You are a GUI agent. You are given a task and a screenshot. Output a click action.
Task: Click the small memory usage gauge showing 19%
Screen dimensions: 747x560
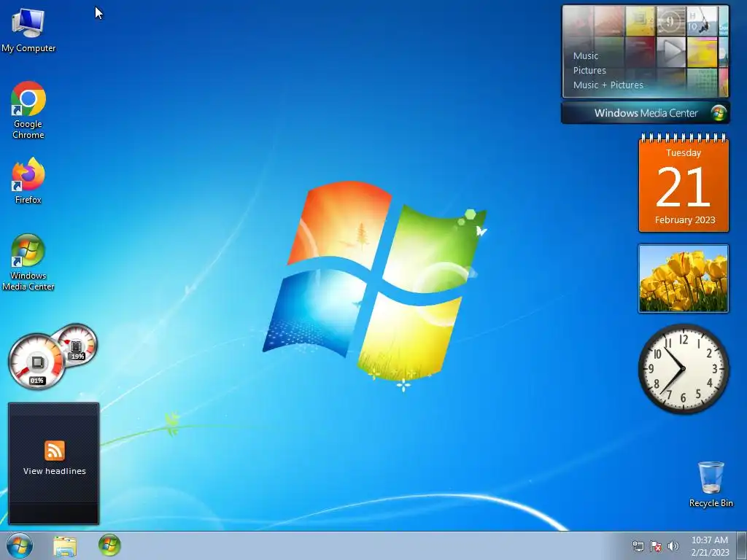[x=76, y=344]
